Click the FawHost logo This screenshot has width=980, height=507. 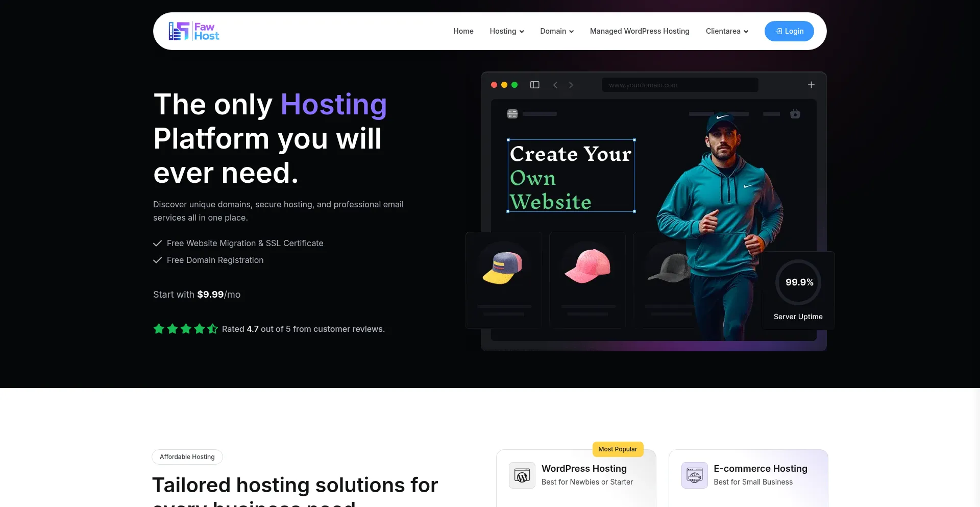(194, 31)
